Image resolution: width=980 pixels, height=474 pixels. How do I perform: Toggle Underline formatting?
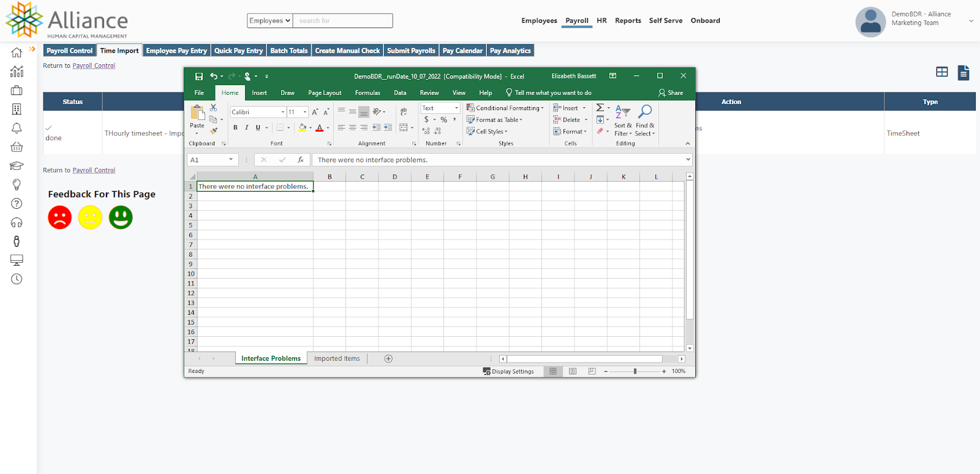(258, 128)
